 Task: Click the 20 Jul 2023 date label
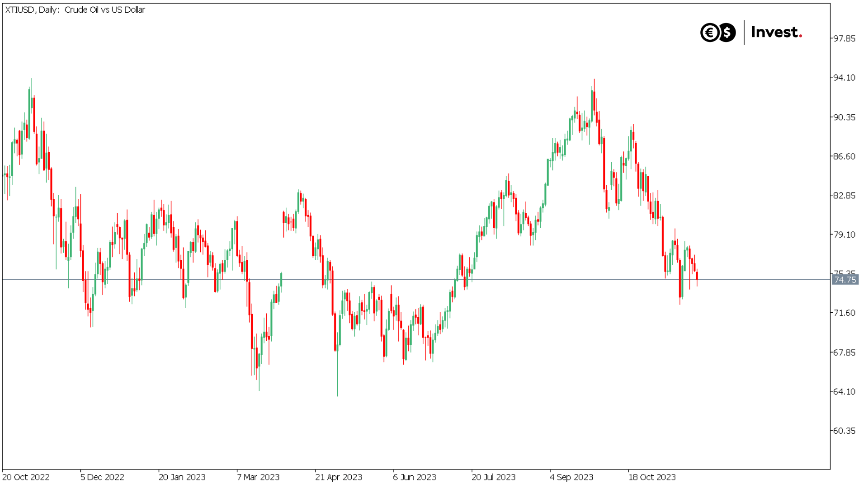point(494,477)
